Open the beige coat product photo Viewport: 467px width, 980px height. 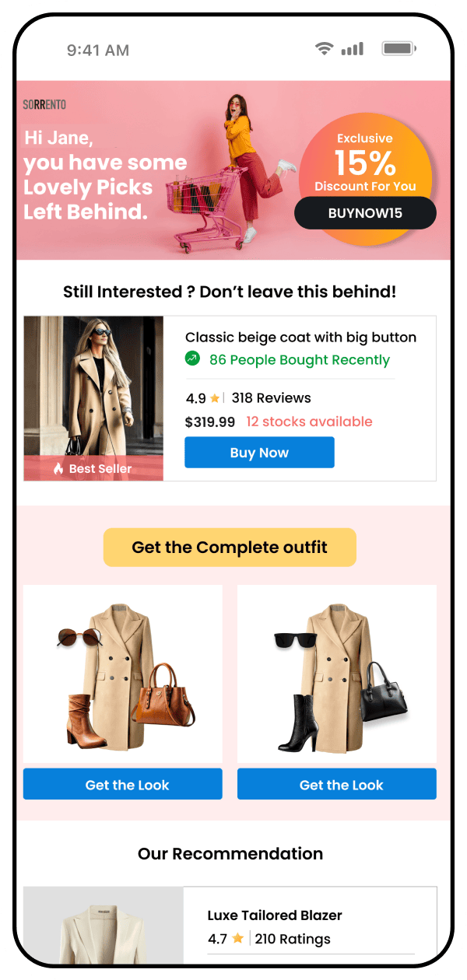click(x=93, y=398)
